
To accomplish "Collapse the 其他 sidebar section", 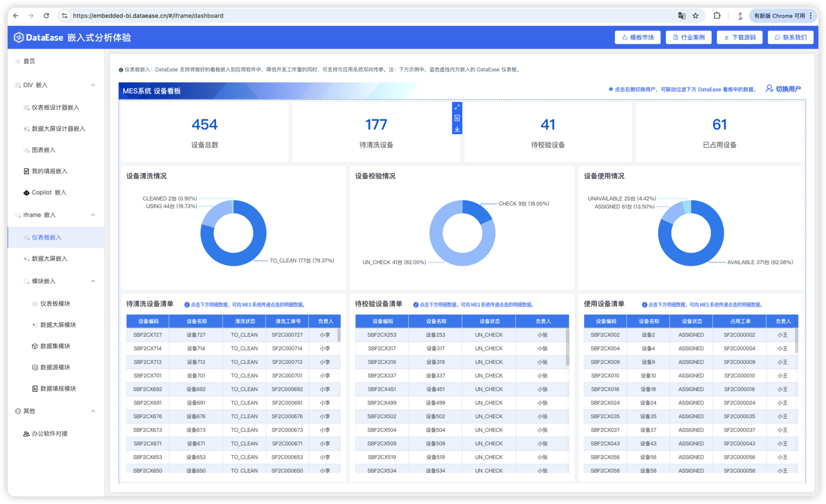I will 93,411.
